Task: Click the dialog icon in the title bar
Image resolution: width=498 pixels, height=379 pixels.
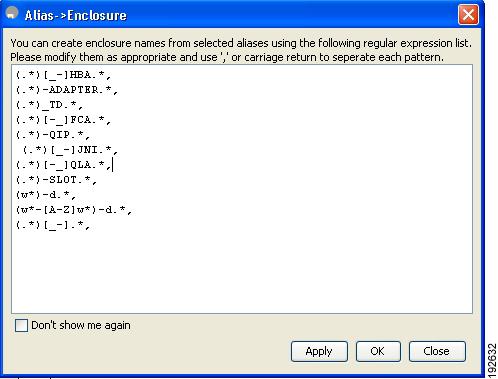Action: [x=12, y=13]
